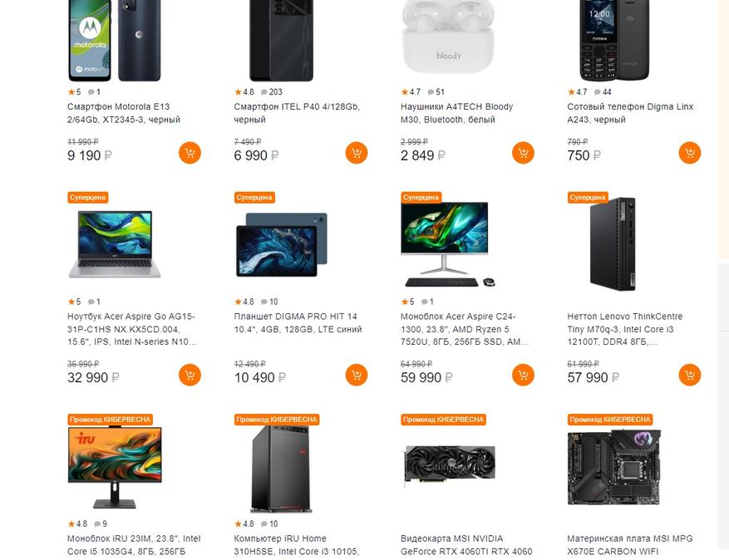Screen dimensions: 729x560
Task: Open the MSI GeForce RTX 4060TI videocard link
Action: click(466, 545)
